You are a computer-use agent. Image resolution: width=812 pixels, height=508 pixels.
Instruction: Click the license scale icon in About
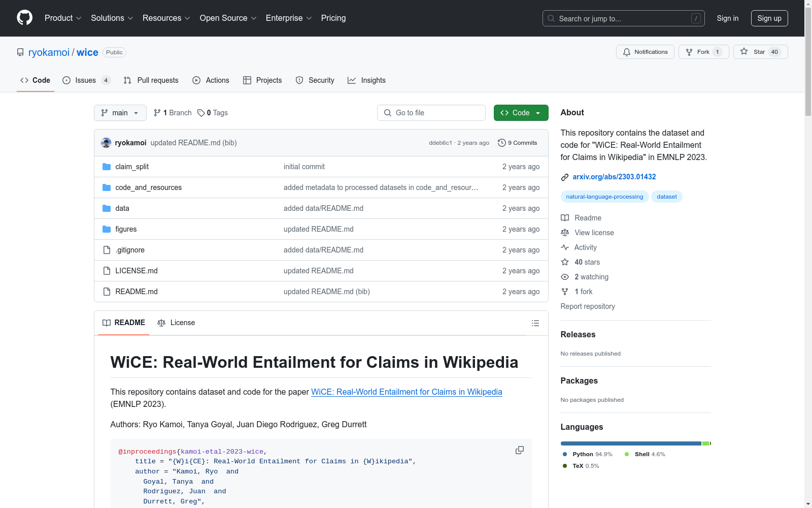pyautogui.click(x=565, y=233)
